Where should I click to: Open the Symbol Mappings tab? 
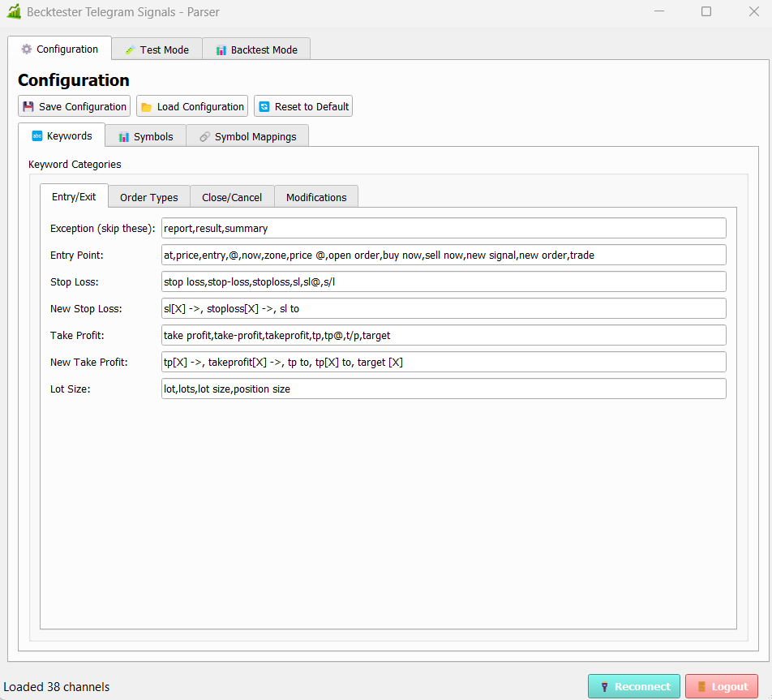[x=247, y=137]
